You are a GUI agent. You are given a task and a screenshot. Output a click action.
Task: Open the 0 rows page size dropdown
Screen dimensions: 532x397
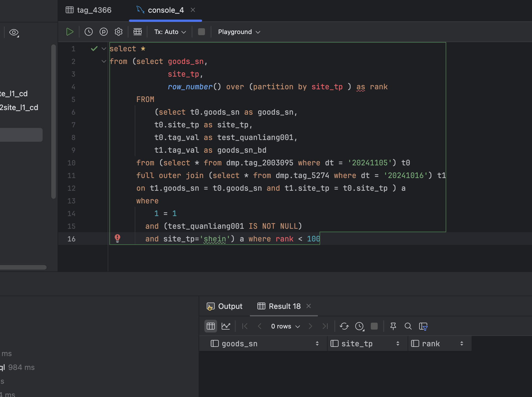point(286,326)
